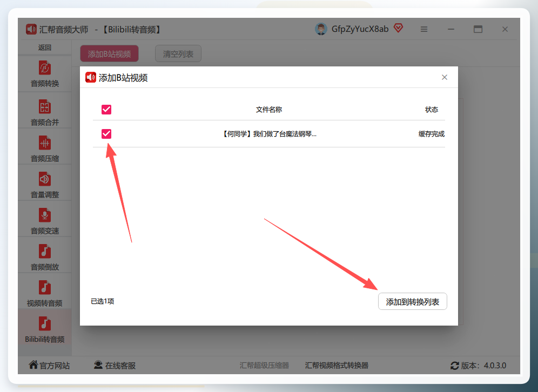
Task: Click the 添加B站视频 toolbar button
Action: coord(110,54)
